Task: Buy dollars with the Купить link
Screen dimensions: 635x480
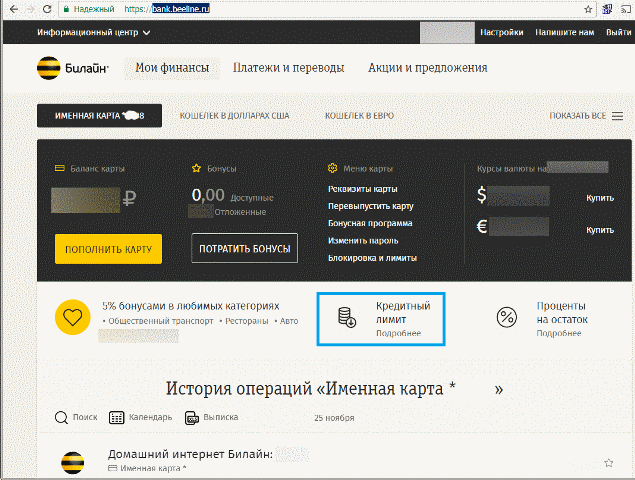Action: (600, 198)
